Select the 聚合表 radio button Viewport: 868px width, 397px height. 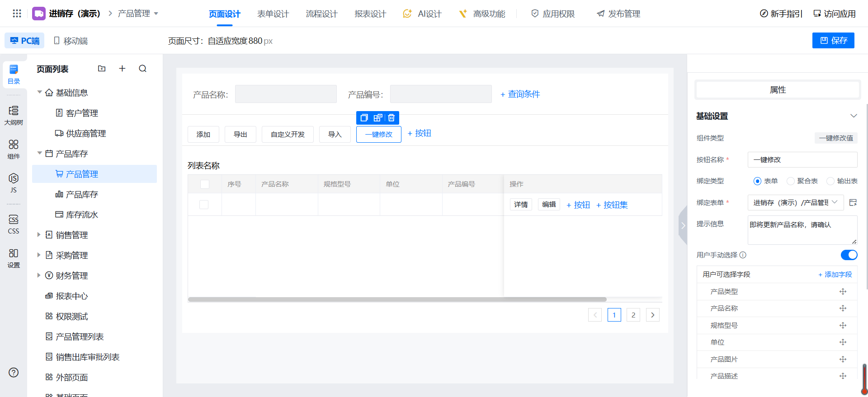pyautogui.click(x=791, y=181)
